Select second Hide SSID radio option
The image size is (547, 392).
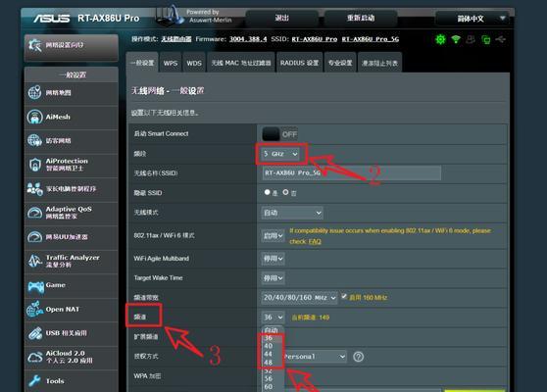pyautogui.click(x=285, y=192)
